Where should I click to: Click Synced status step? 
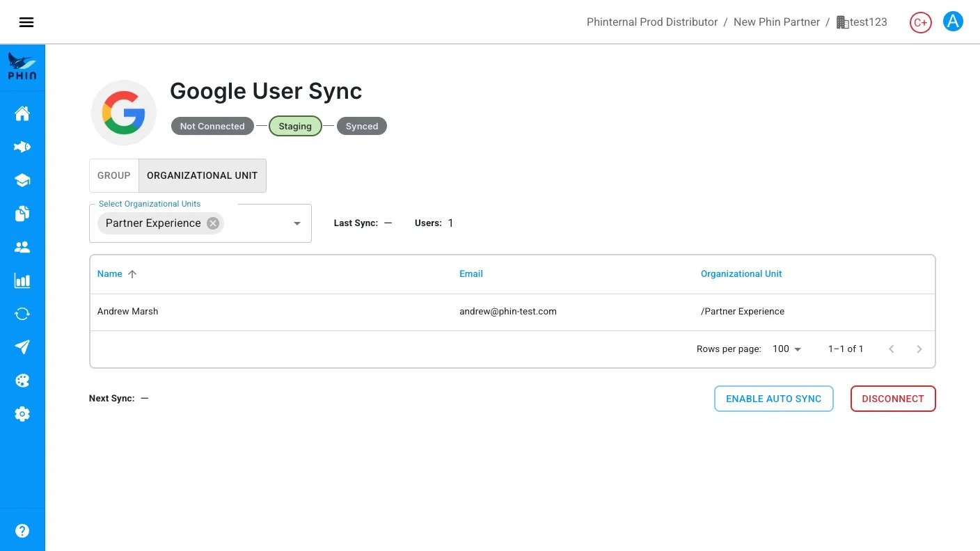(x=362, y=126)
